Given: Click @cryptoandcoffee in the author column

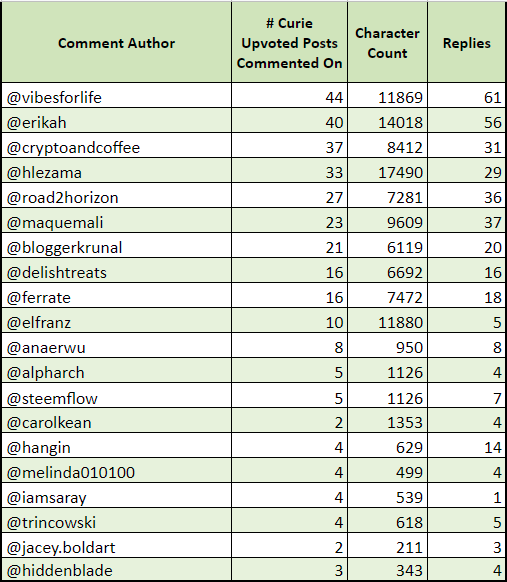Looking at the screenshot, I should [117, 146].
